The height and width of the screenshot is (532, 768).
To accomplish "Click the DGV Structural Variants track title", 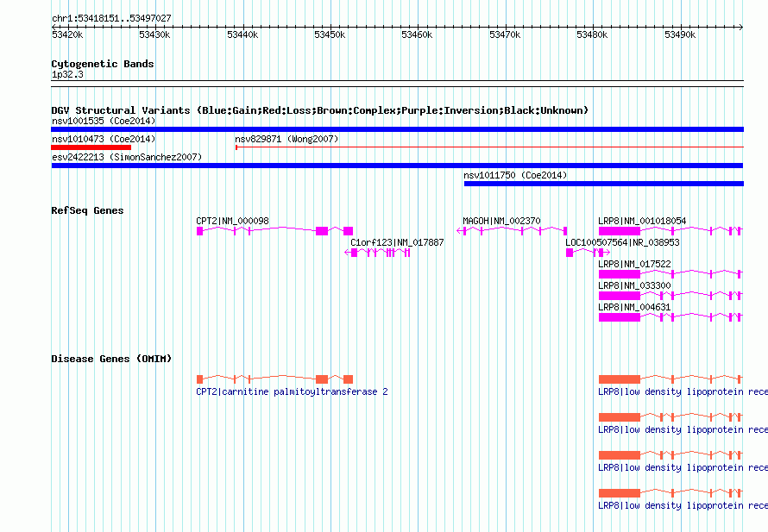I will (319, 110).
